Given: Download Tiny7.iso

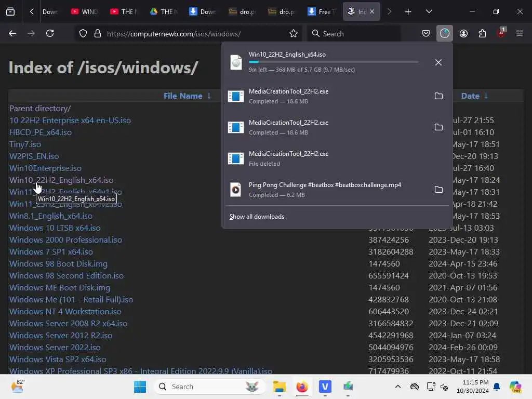Looking at the screenshot, I should click(25, 144).
